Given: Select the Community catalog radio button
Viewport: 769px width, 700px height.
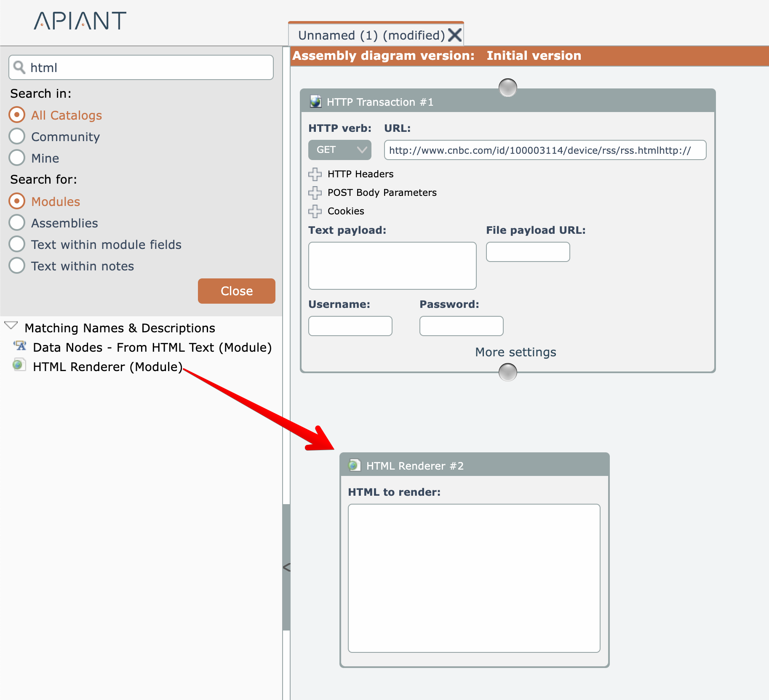Looking at the screenshot, I should point(17,136).
